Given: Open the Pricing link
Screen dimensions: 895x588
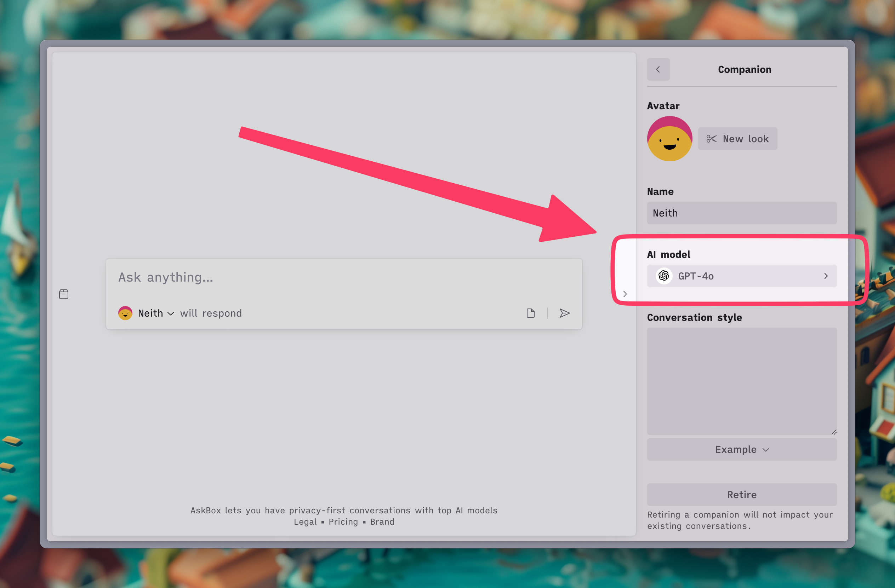Looking at the screenshot, I should (x=343, y=522).
